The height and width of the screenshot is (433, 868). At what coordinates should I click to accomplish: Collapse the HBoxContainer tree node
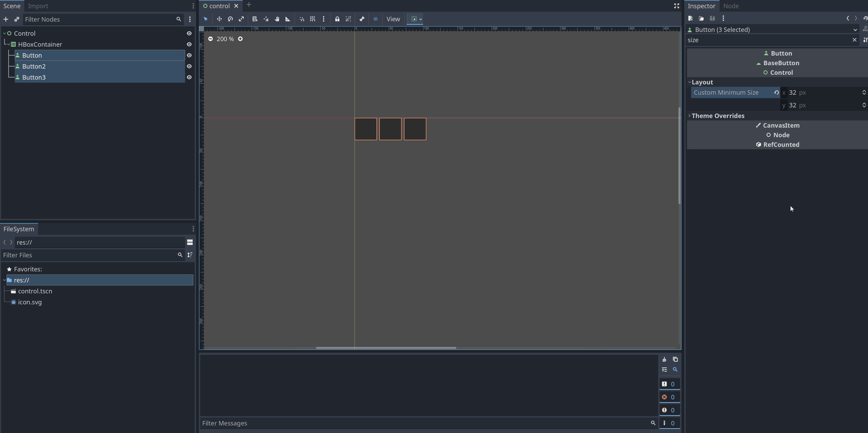coord(9,44)
